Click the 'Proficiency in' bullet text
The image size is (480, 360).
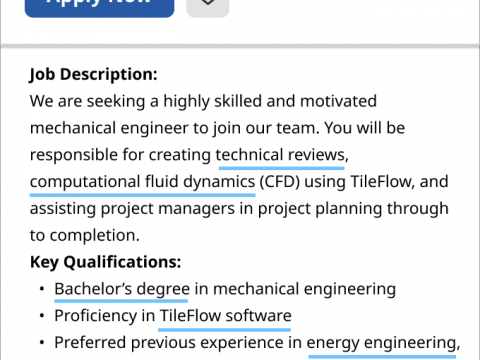pyautogui.click(x=105, y=316)
